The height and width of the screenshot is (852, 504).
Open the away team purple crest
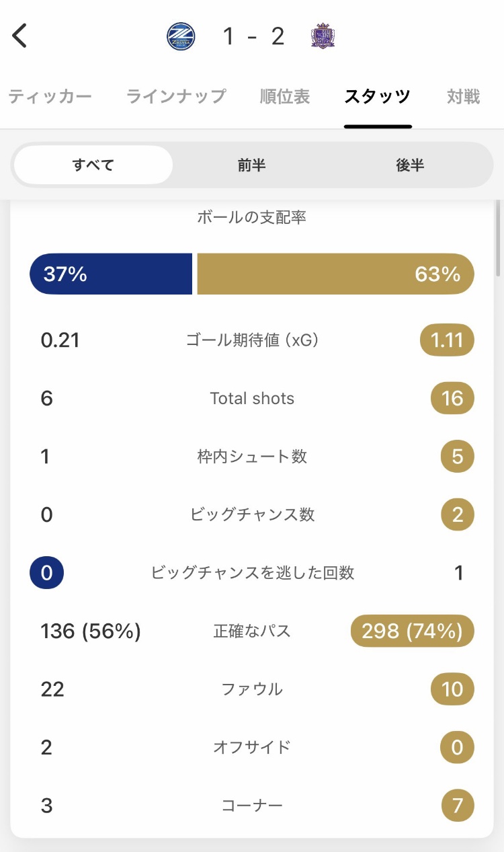coord(323,36)
